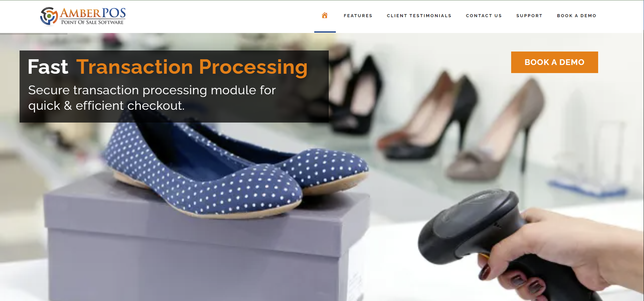This screenshot has height=301, width=644.
Task: Click the blue active-tab underline below Home
Action: (x=325, y=32)
